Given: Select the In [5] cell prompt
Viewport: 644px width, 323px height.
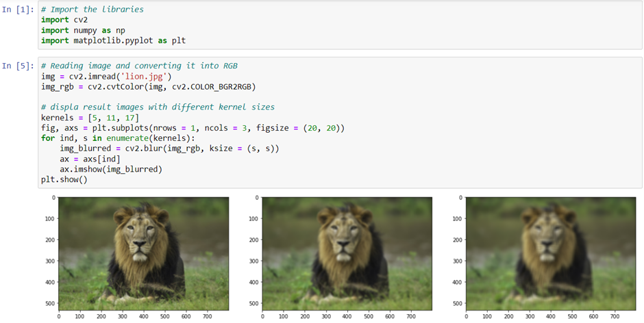Looking at the screenshot, I should (18, 66).
